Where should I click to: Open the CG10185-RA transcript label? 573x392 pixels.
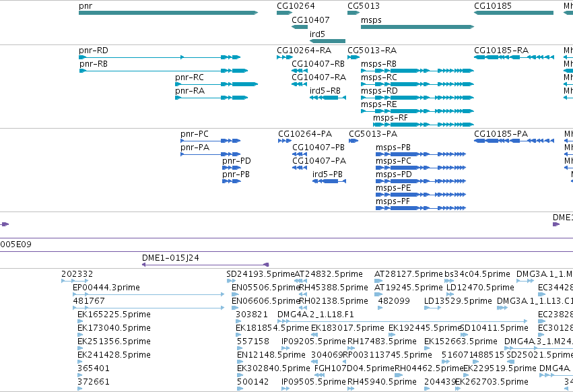[502, 50]
